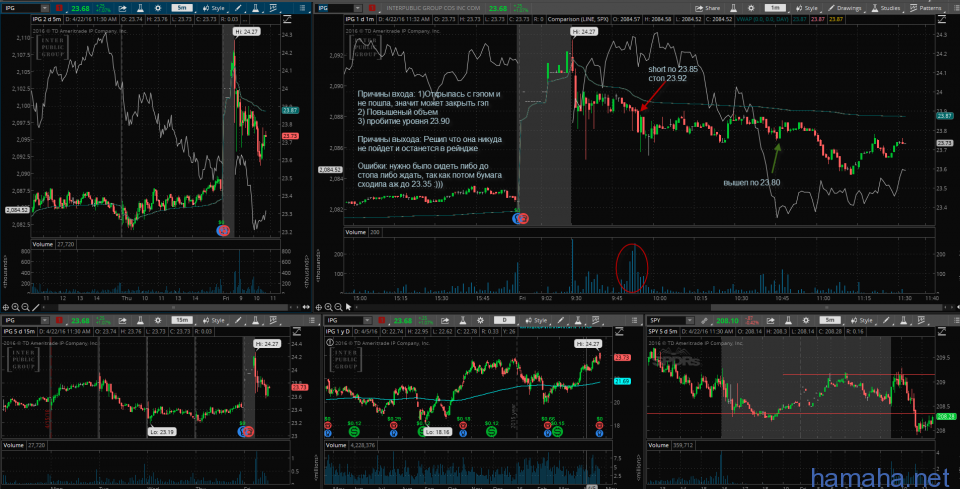This screenshot has width=960, height=489.
Task: Expand symbol dropdown arrow in SPY chart
Action: 689,321
